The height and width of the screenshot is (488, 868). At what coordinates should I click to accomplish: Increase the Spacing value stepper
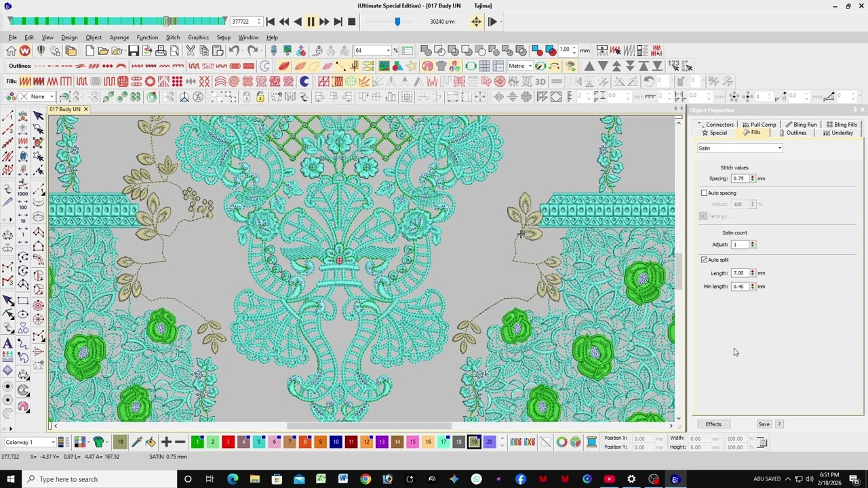[x=753, y=176]
